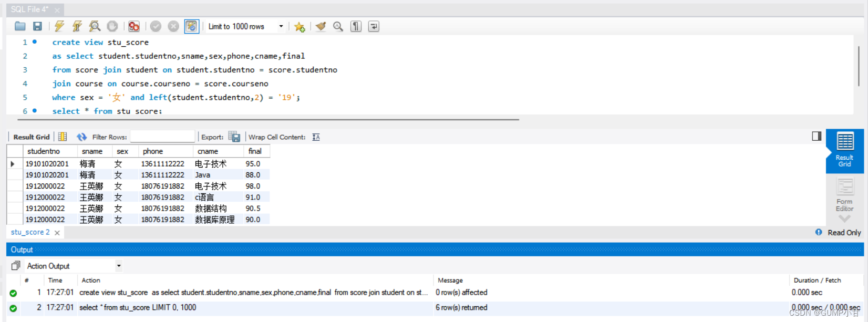Select the 数据结构 course cell
The image size is (868, 322).
coord(218,209)
